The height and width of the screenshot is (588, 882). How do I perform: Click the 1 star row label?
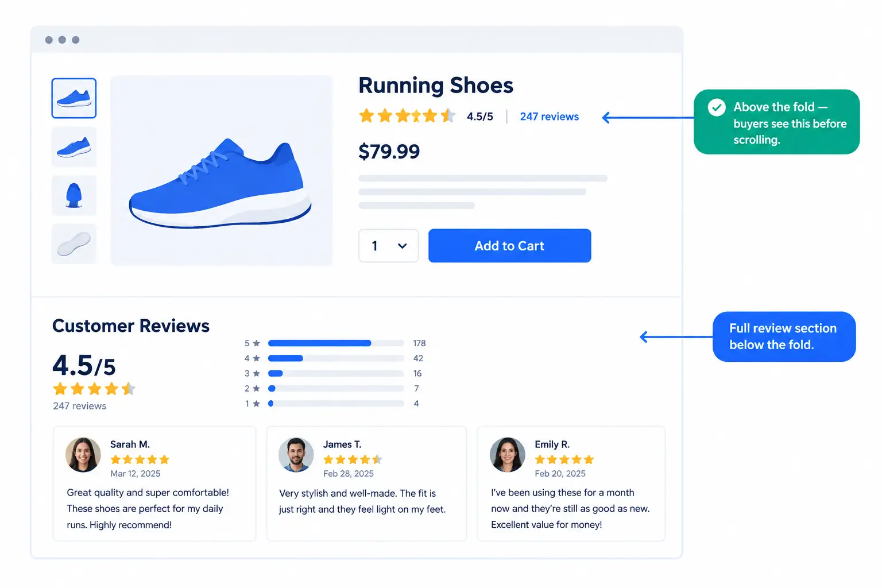pyautogui.click(x=252, y=404)
